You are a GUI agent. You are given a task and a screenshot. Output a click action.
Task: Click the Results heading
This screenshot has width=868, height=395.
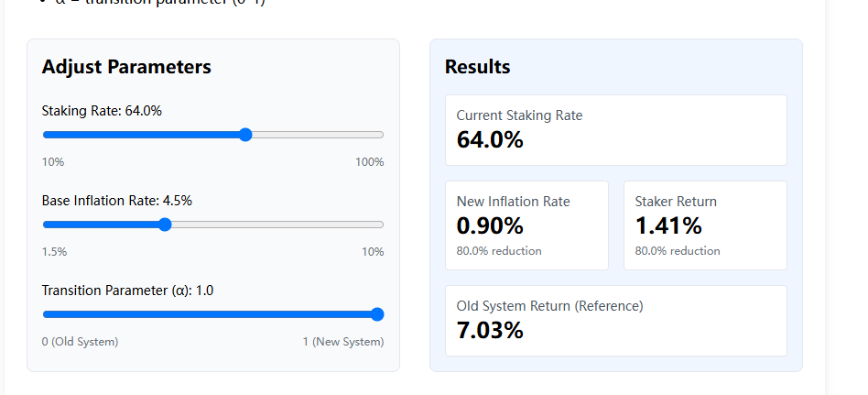point(477,67)
